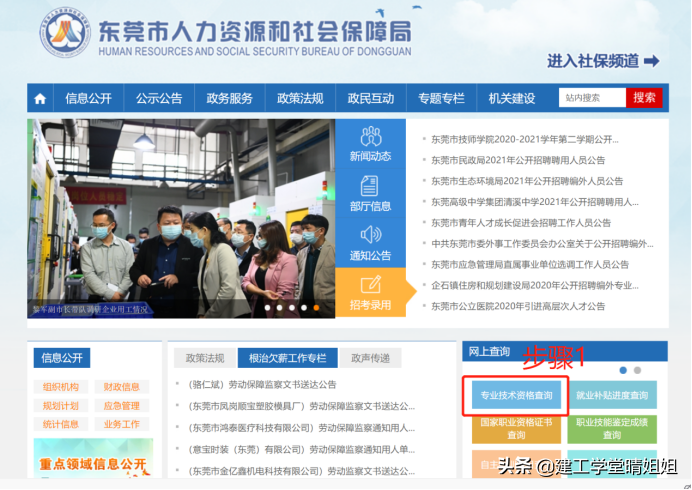This screenshot has width=692, height=490.
Task: Open 通知公告 speaker icon tile
Action: coord(370,243)
